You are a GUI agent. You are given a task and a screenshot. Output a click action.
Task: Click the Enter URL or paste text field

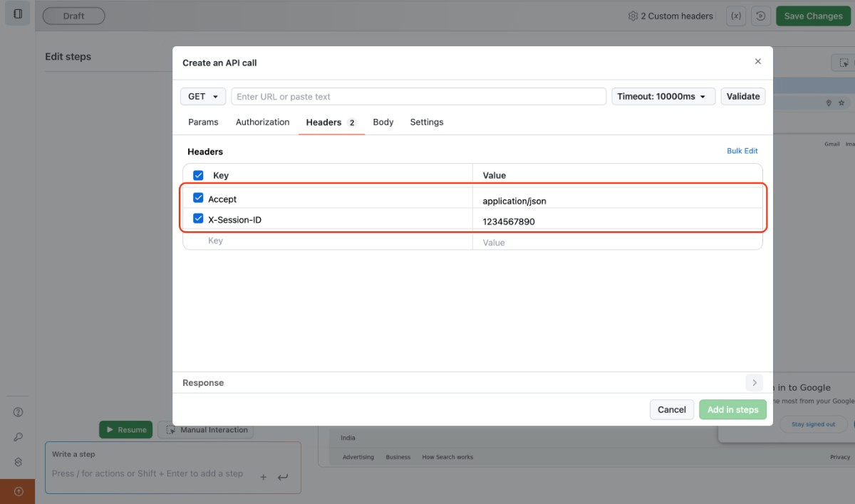[x=418, y=97]
